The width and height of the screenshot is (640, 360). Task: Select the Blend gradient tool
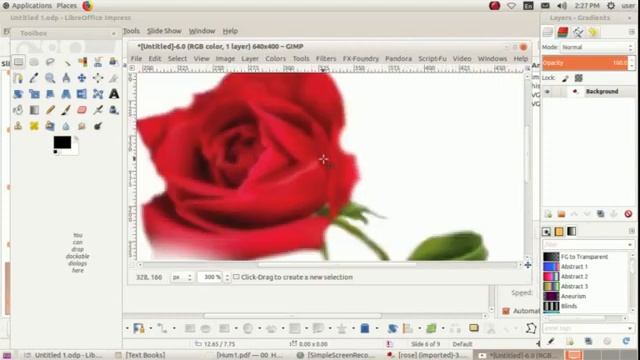[x=34, y=110]
